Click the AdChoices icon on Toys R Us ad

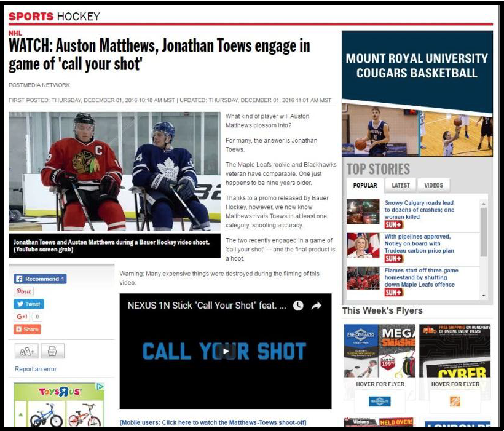coord(100,386)
